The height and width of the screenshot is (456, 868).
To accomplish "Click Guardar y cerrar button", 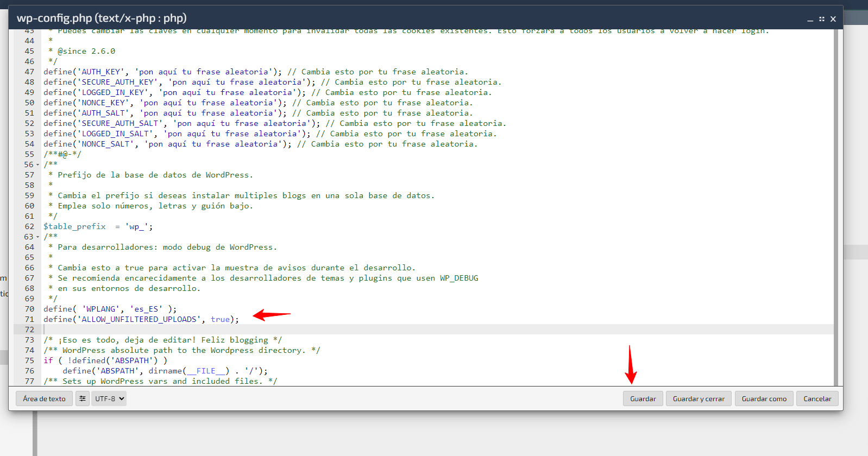I will (x=699, y=398).
